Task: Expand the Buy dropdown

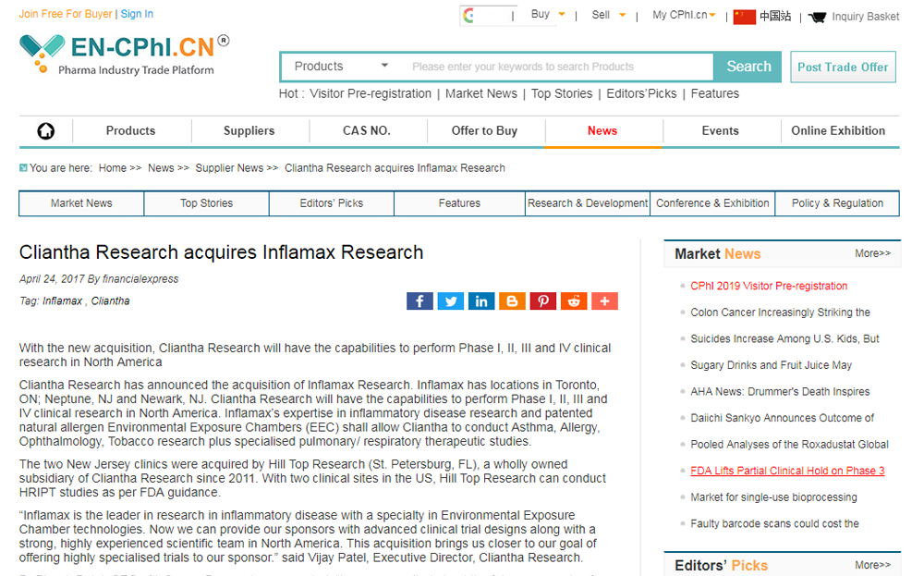Action: tap(553, 15)
